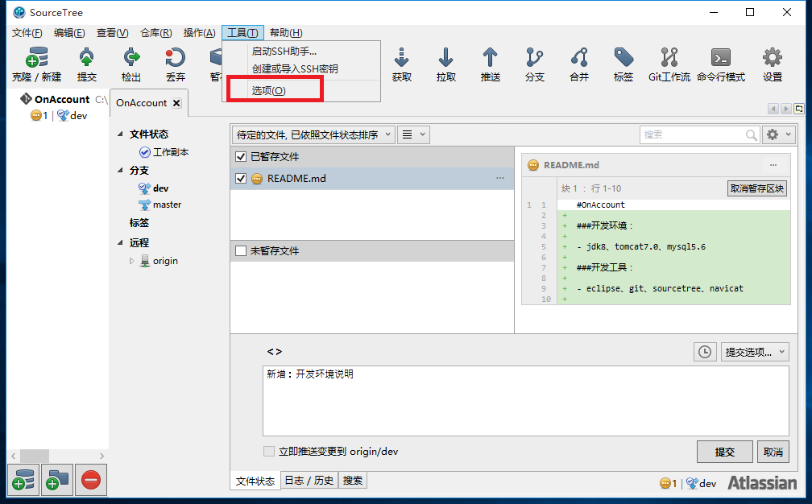Image resolution: width=812 pixels, height=504 pixels.
Task: Close the OnAccount tab
Action: (x=176, y=103)
